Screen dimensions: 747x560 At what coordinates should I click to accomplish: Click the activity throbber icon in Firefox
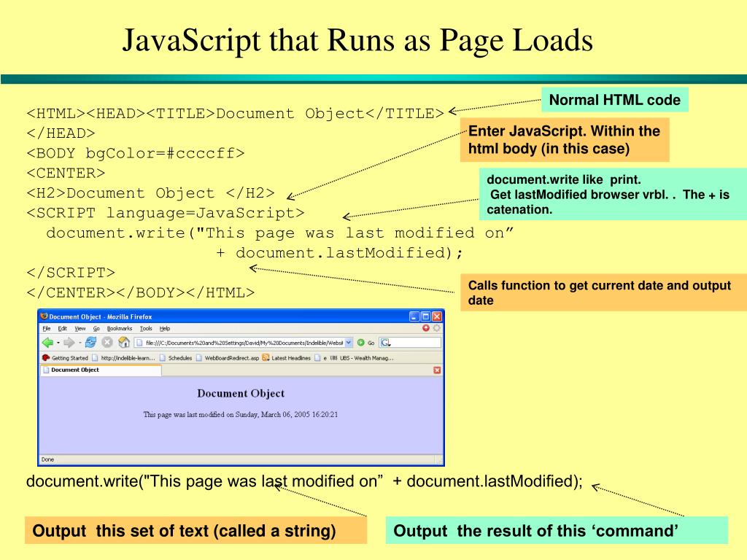[436, 328]
